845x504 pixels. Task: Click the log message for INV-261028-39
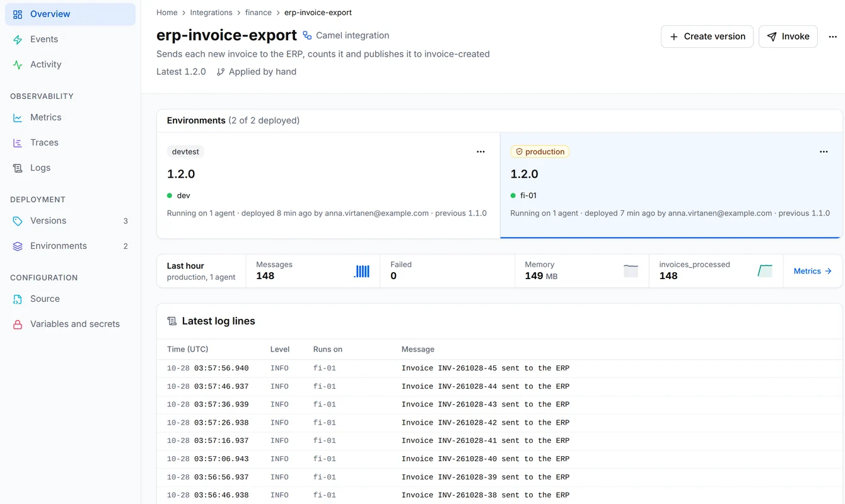click(x=486, y=477)
